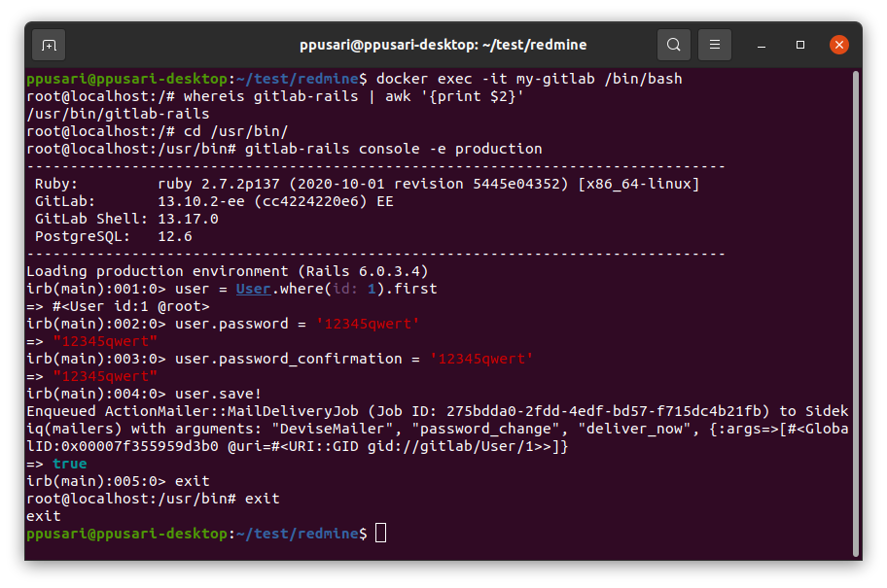This screenshot has height=588, width=887.
Task: Click Loading production environment line
Action: click(228, 271)
